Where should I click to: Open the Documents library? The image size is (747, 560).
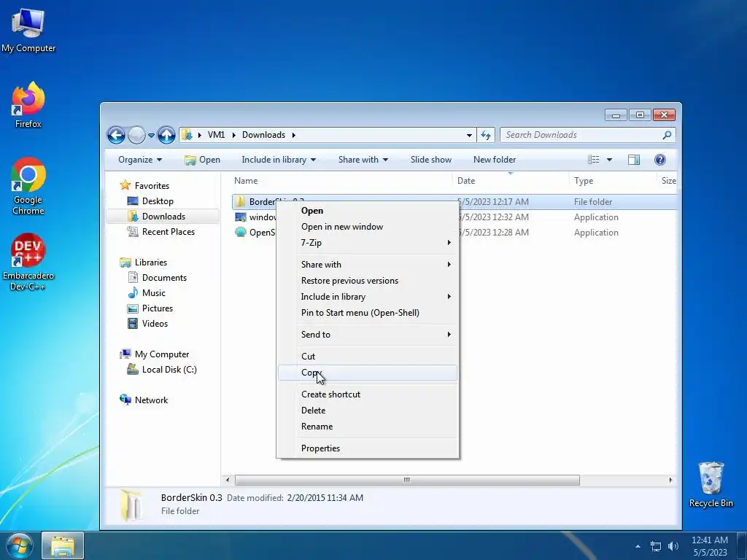click(x=158, y=278)
